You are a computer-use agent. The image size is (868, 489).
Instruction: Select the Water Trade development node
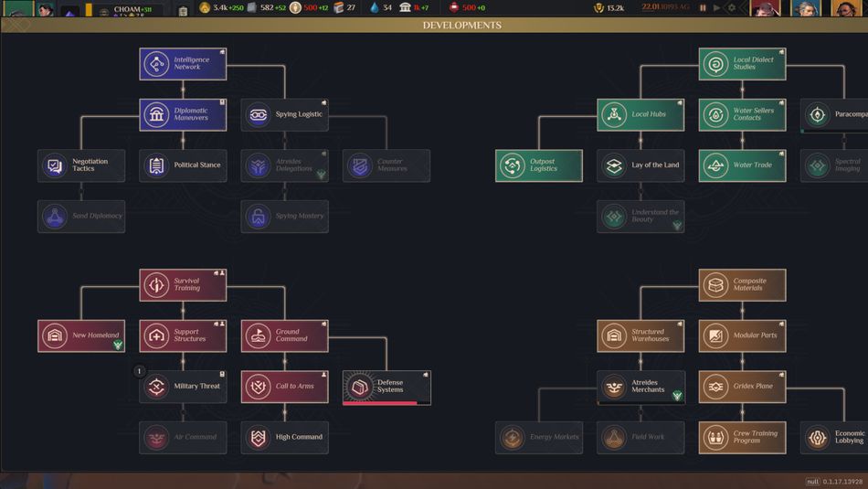click(742, 165)
